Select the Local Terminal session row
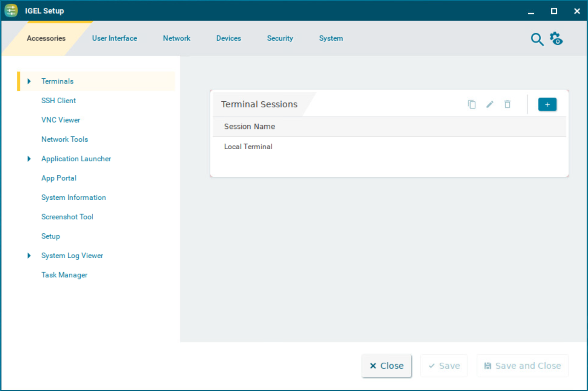The image size is (588, 391). [x=248, y=147]
